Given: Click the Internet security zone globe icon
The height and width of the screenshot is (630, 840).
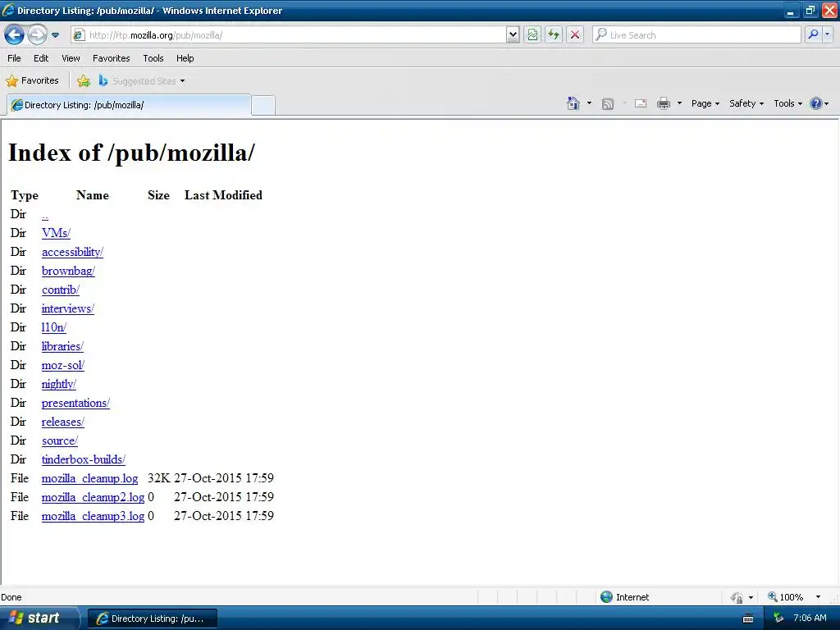Looking at the screenshot, I should [606, 597].
